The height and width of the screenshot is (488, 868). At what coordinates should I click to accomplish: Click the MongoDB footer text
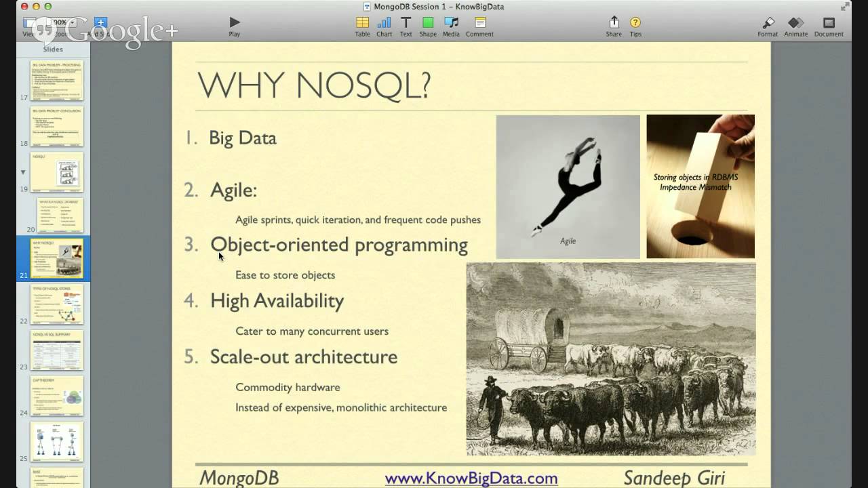point(239,479)
